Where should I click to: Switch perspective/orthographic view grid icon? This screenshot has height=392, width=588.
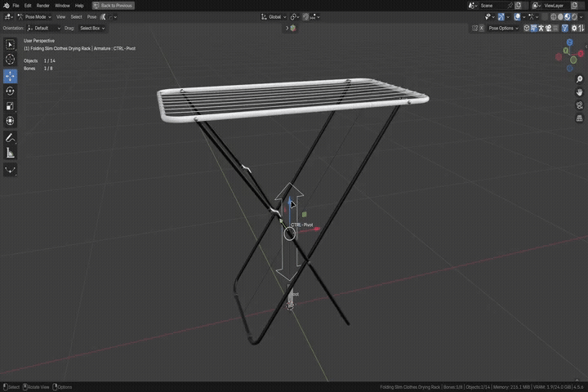(x=579, y=118)
